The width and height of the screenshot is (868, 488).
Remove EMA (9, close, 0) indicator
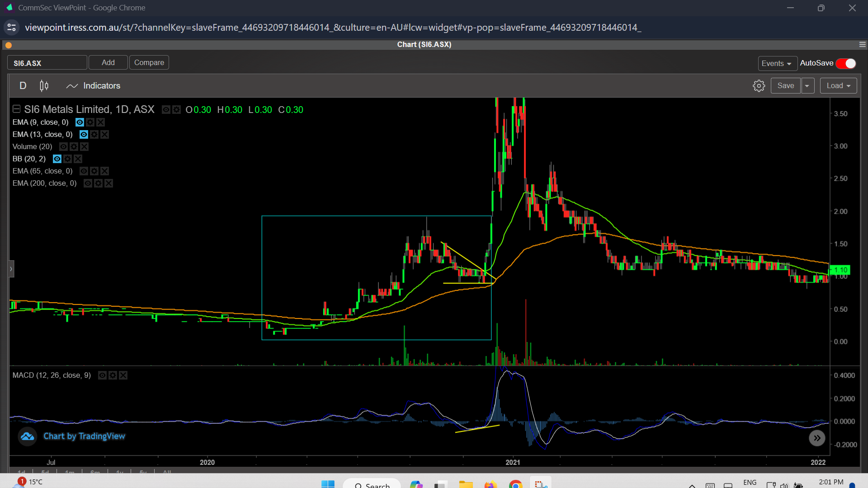coord(100,122)
